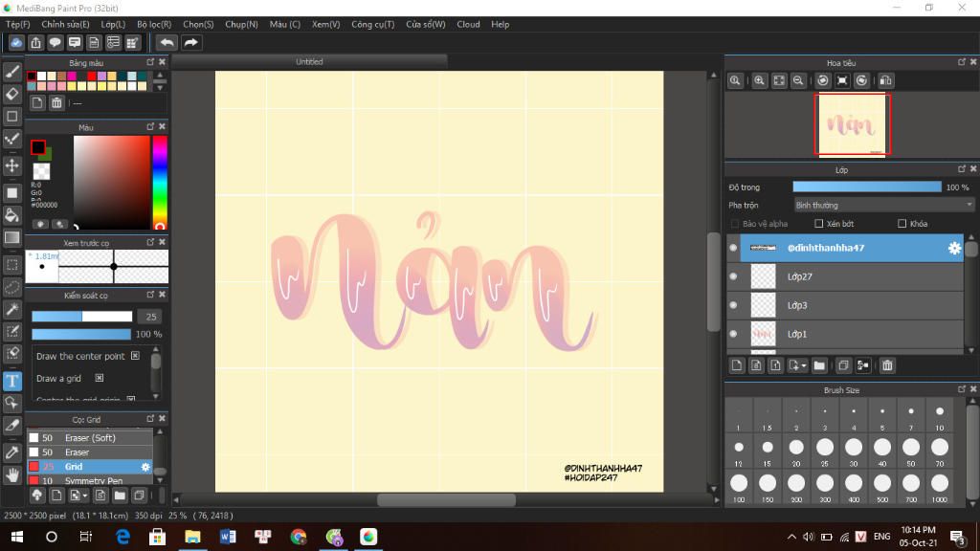Save to cloud using toolbar icon

tap(16, 42)
